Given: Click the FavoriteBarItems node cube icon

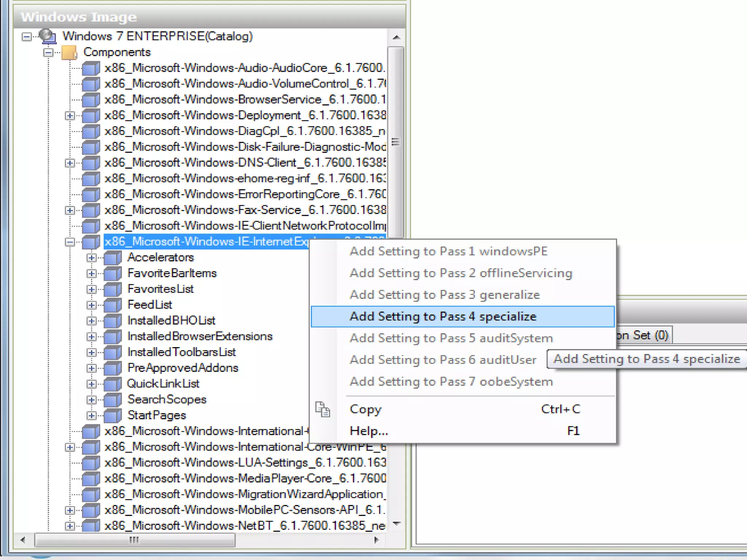Looking at the screenshot, I should pos(113,273).
